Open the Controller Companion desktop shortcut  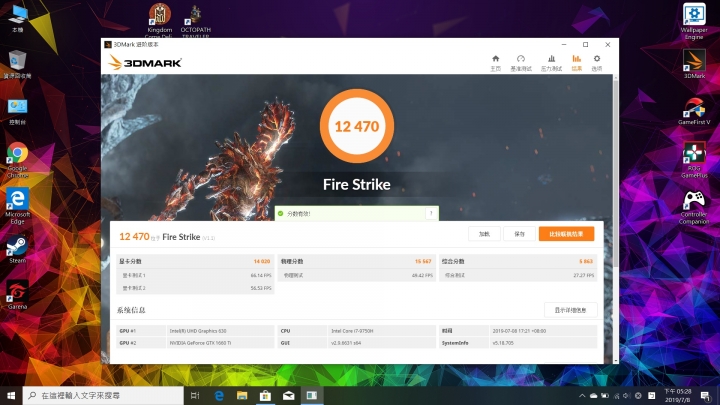click(x=694, y=207)
